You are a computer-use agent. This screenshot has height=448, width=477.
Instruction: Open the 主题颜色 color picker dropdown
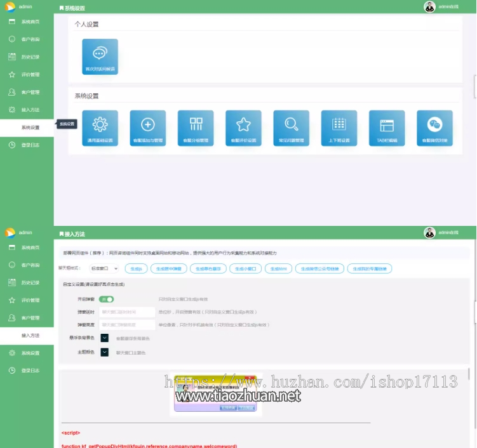105,352
